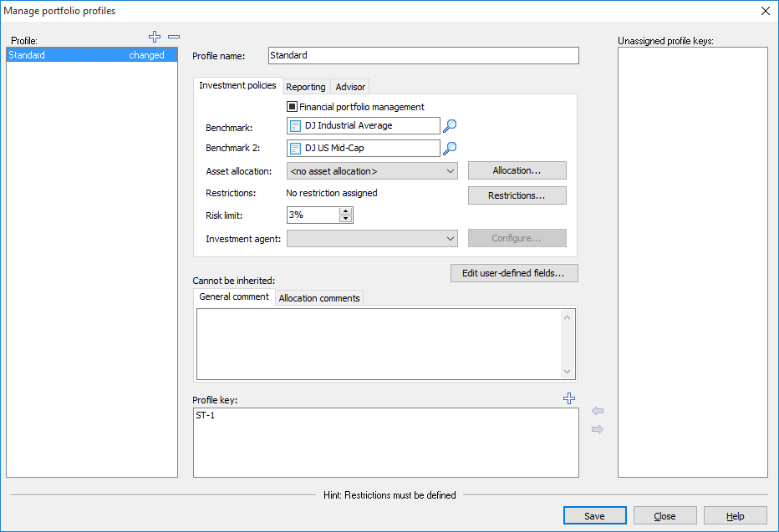Open the Investment agent dropdown
779x532 pixels.
click(x=451, y=239)
